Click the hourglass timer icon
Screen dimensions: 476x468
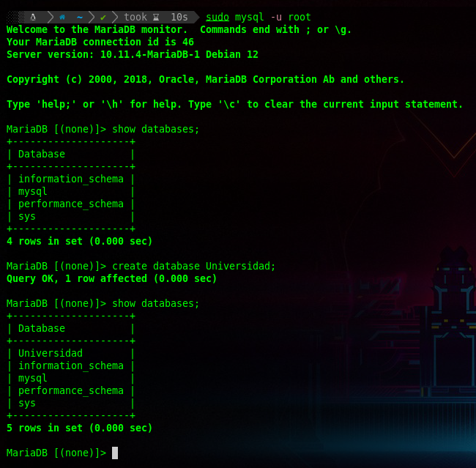(x=156, y=17)
